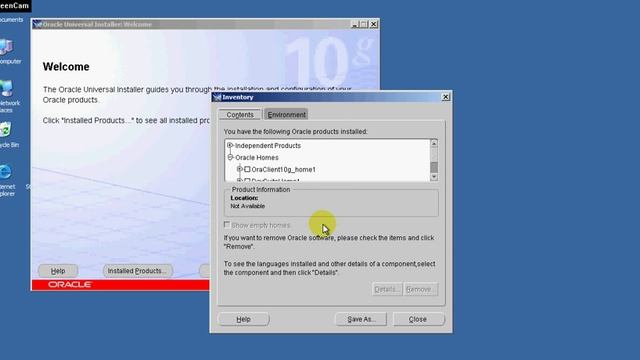Click the Save As button
This screenshot has width=640, height=360.
[x=361, y=319]
